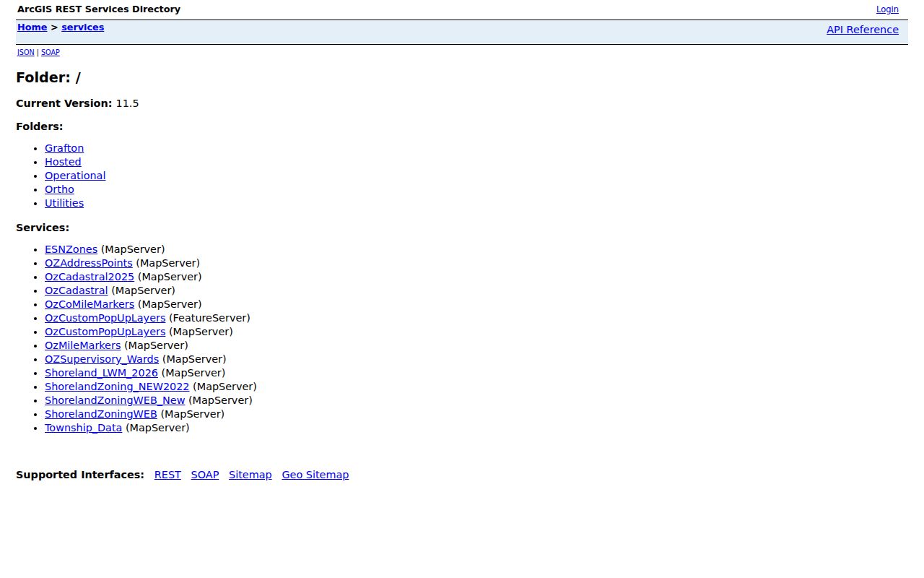
Task: Open the OzCadastral2025 service
Action: pos(90,277)
